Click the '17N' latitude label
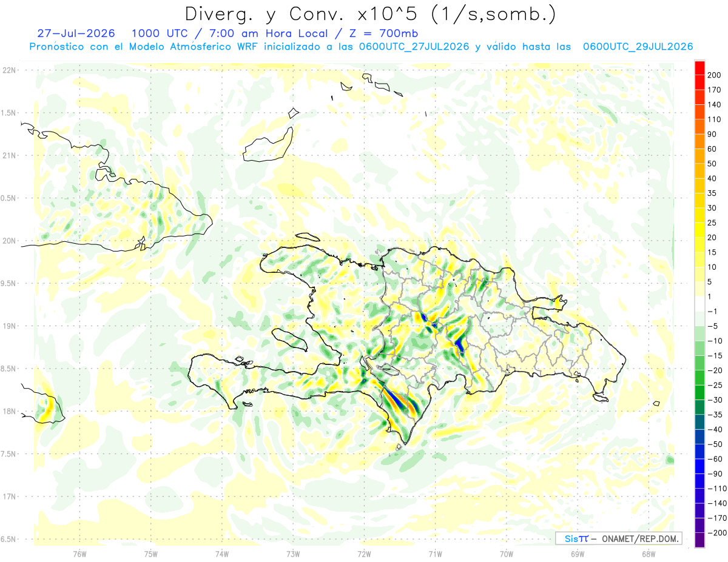728x562 pixels. [x=9, y=497]
